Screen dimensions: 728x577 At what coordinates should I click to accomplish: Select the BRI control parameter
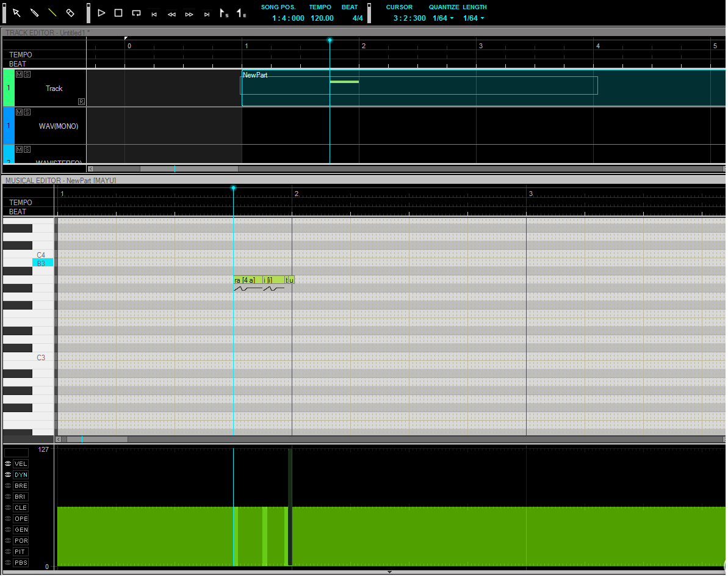click(21, 497)
